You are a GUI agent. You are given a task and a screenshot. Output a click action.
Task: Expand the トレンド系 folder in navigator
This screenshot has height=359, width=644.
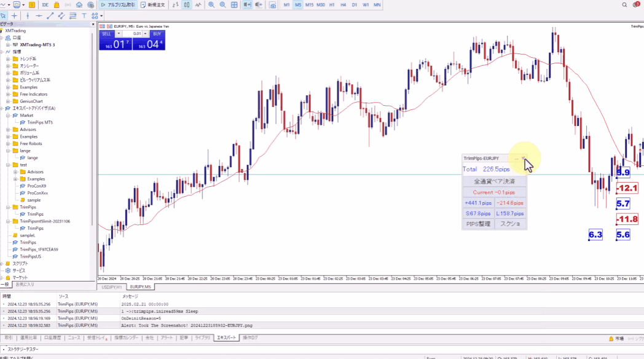(x=8, y=59)
